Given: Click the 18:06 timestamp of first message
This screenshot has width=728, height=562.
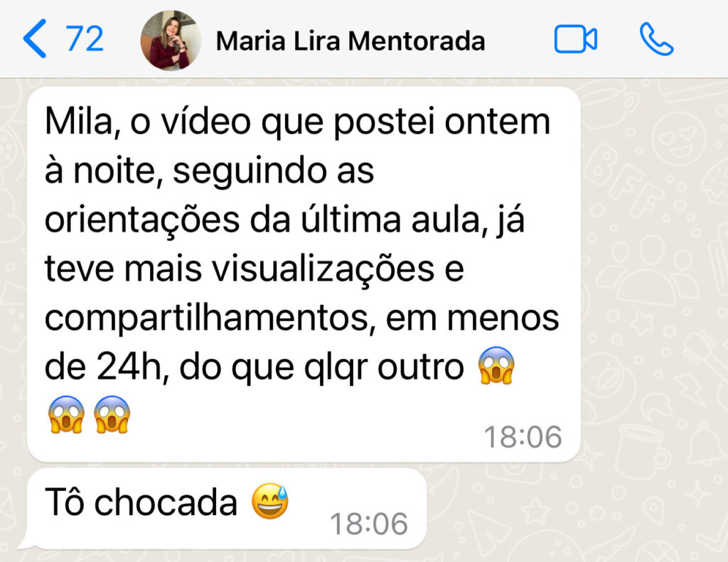Looking at the screenshot, I should click(523, 437).
